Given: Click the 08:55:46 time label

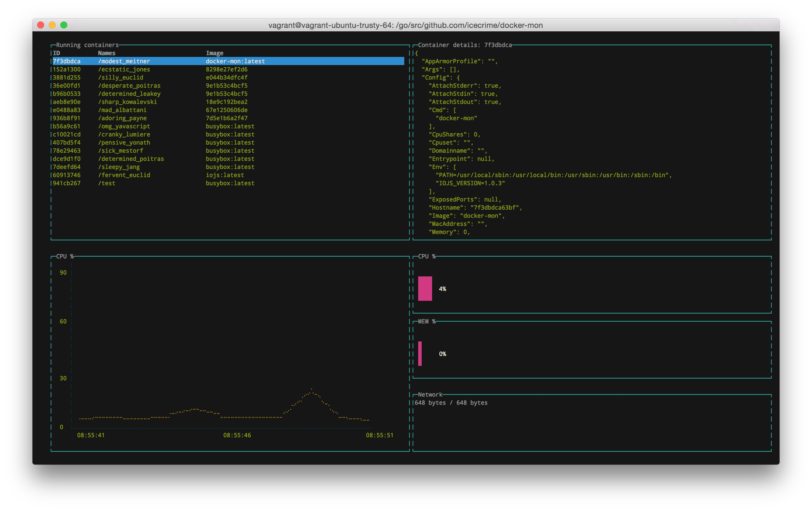Looking at the screenshot, I should point(237,435).
